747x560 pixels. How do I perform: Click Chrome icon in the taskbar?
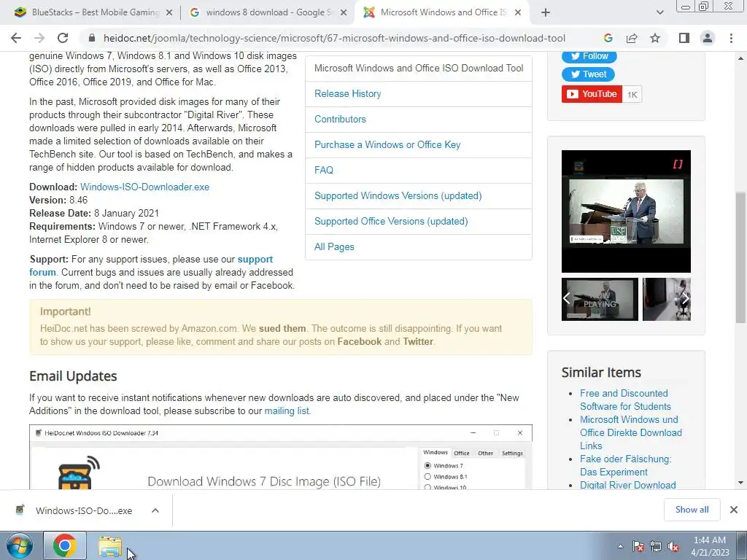(x=65, y=545)
